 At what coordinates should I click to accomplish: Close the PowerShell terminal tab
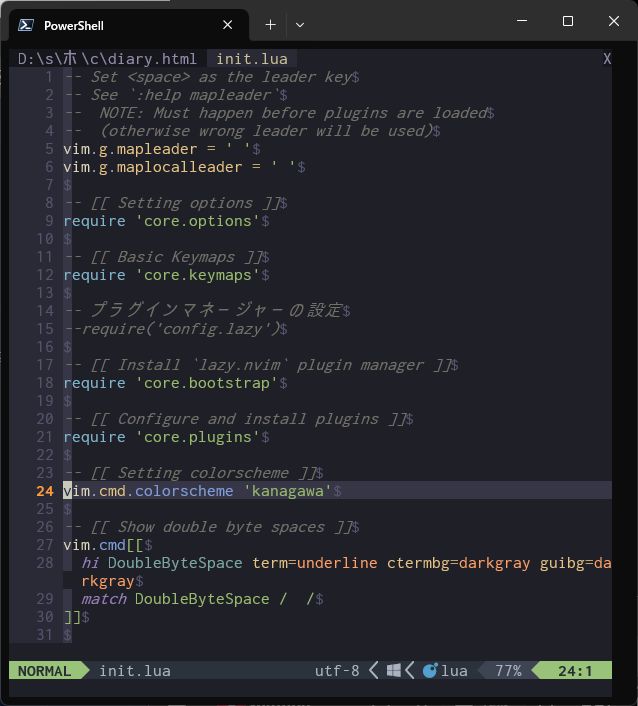coord(228,25)
